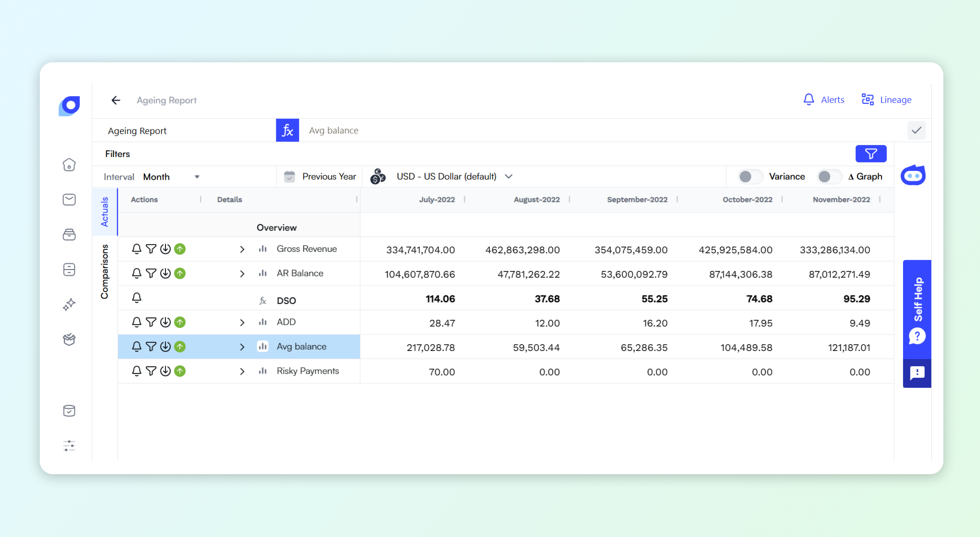Click the fx formula button

pyautogui.click(x=287, y=130)
